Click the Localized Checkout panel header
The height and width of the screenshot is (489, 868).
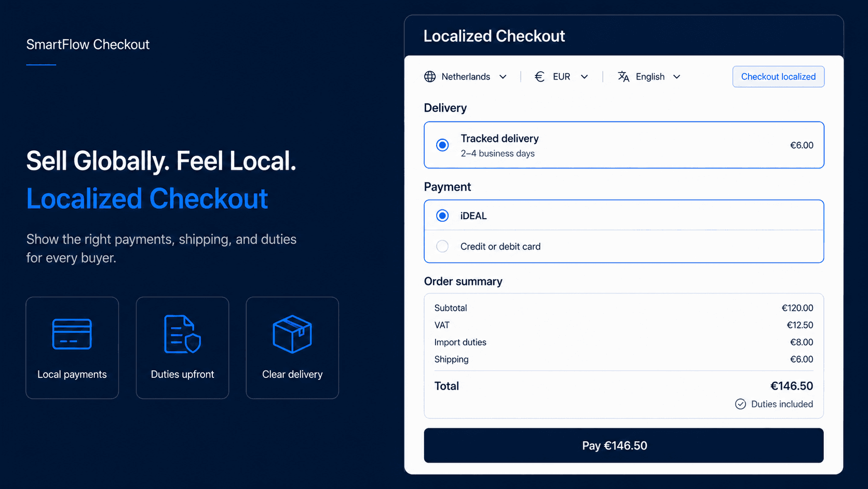click(494, 36)
